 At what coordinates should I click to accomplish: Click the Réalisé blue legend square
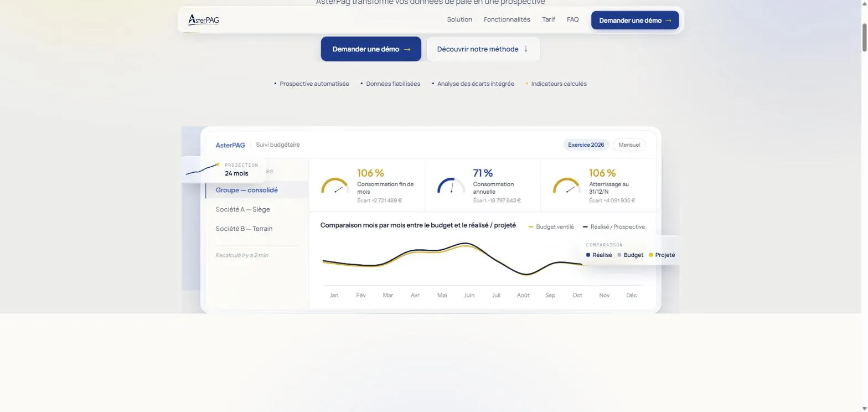(588, 255)
